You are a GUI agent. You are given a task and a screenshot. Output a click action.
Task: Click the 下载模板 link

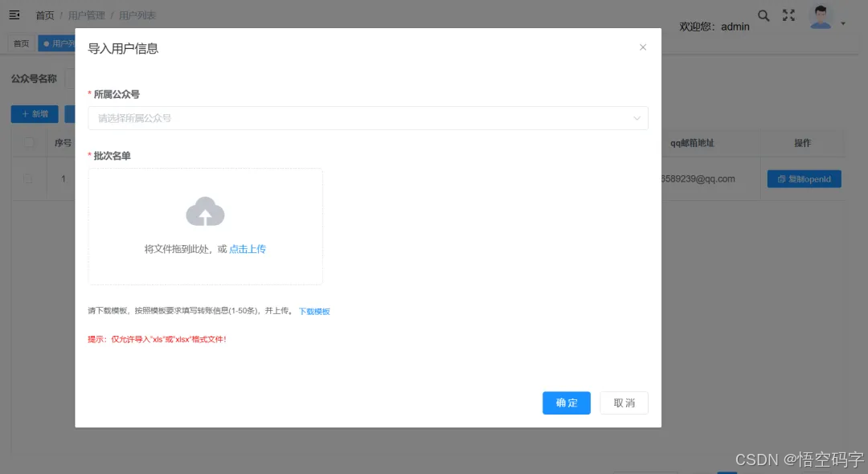click(x=314, y=312)
